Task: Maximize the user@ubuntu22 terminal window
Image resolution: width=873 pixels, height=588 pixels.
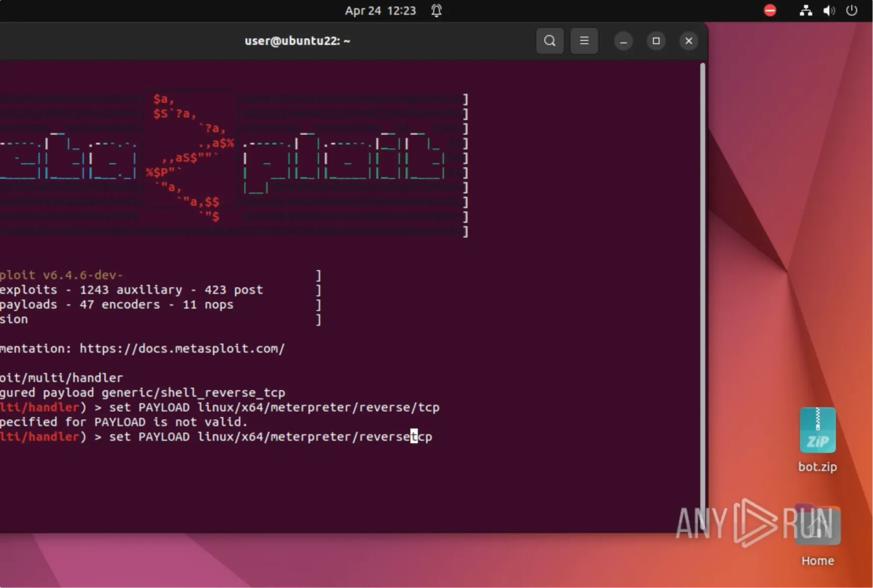Action: pos(656,41)
